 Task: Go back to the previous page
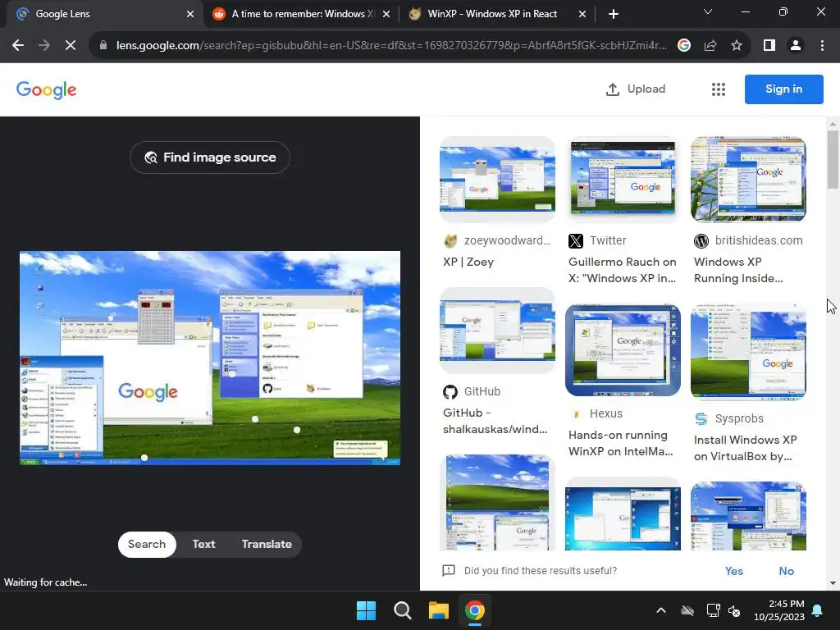18,46
